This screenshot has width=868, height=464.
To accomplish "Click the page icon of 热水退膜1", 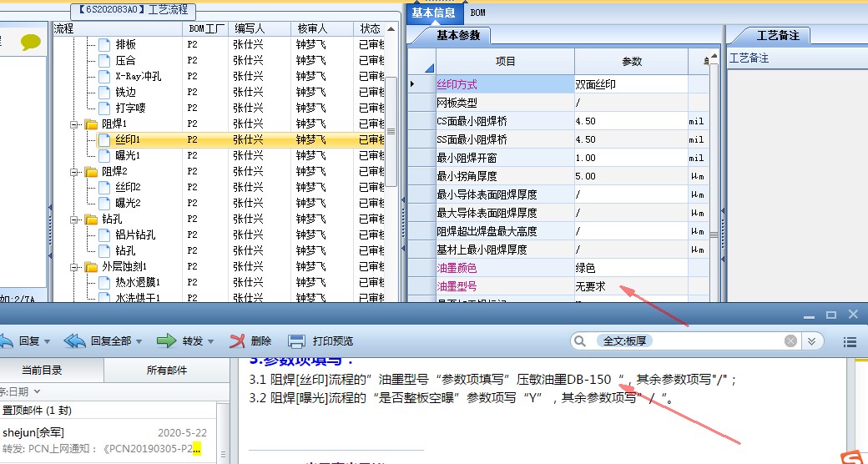I will 104,282.
